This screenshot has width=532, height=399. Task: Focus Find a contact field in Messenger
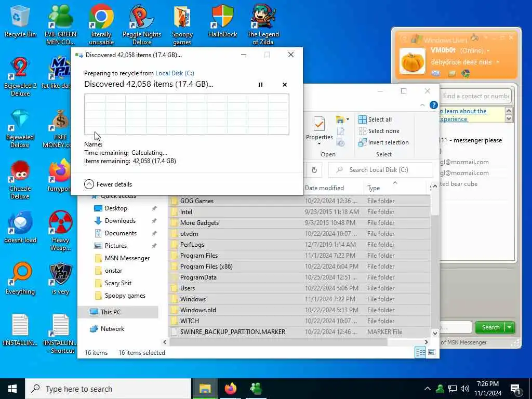476,96
